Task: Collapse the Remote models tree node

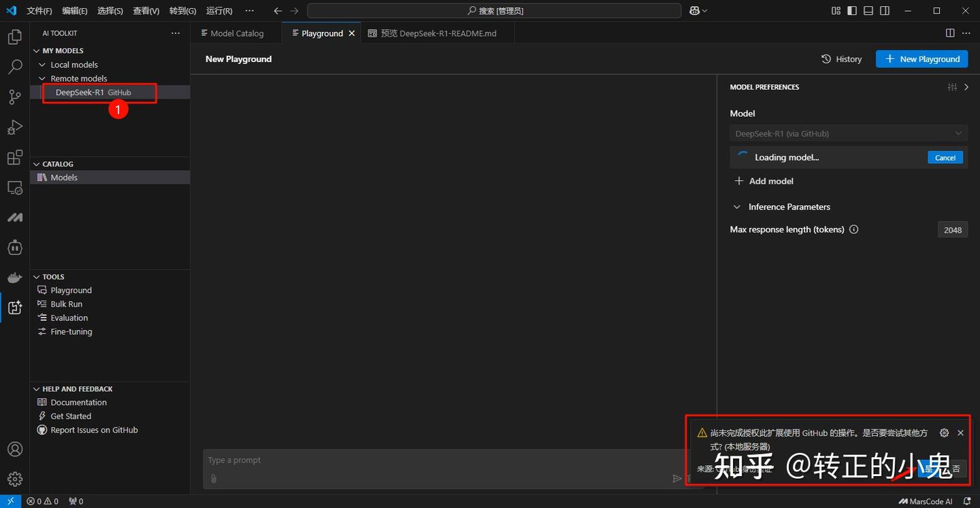Action: click(x=42, y=79)
